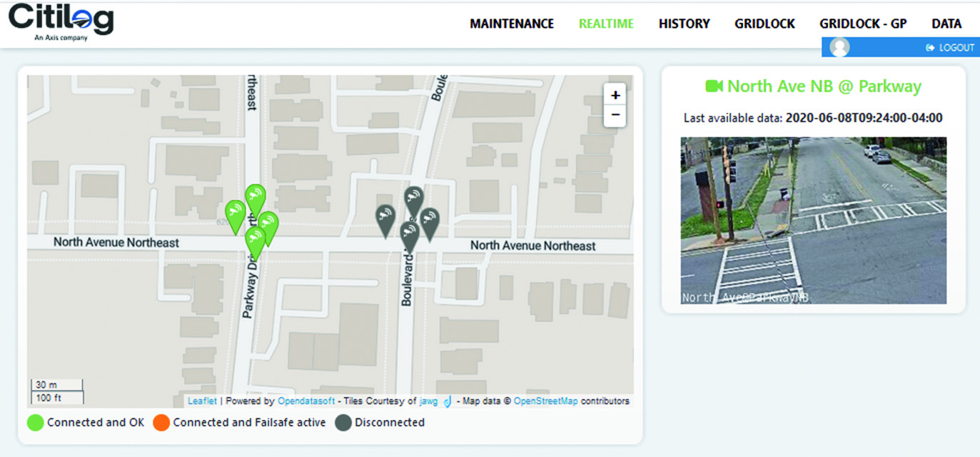
Task: Open the Gridlock - GP page
Action: (x=863, y=24)
